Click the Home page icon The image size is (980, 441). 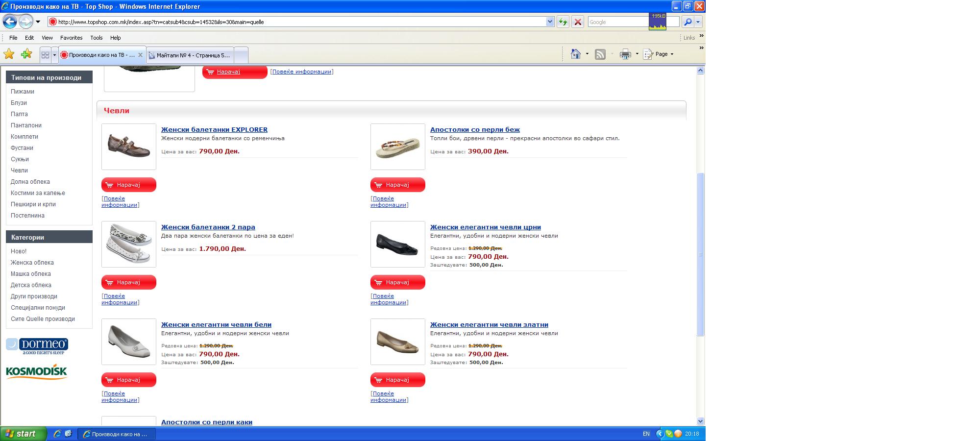click(x=576, y=54)
